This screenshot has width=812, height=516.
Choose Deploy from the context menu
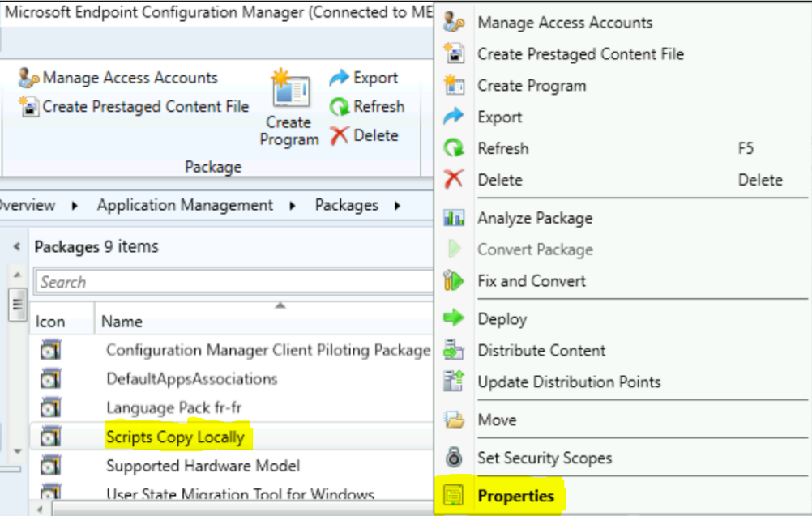[622, 319]
